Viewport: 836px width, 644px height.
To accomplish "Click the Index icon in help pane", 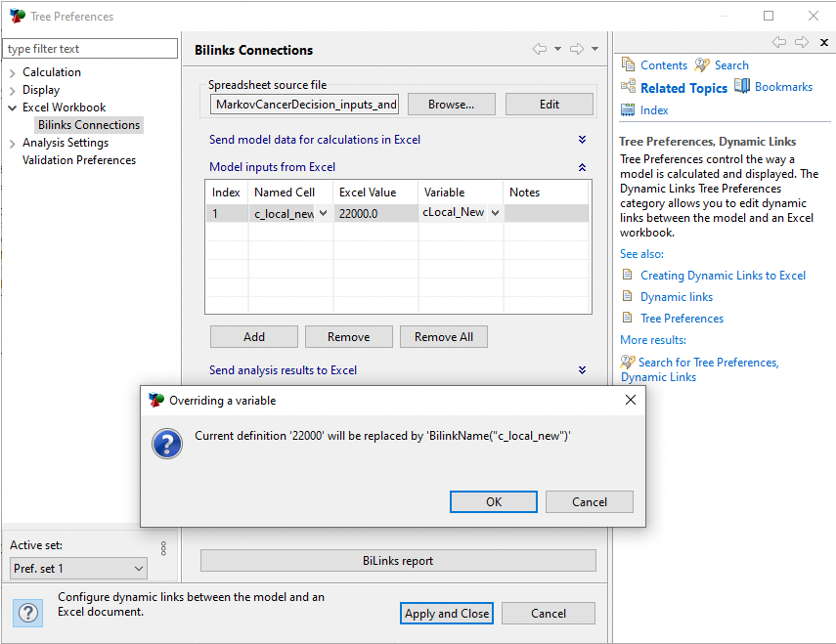I will pos(629,110).
